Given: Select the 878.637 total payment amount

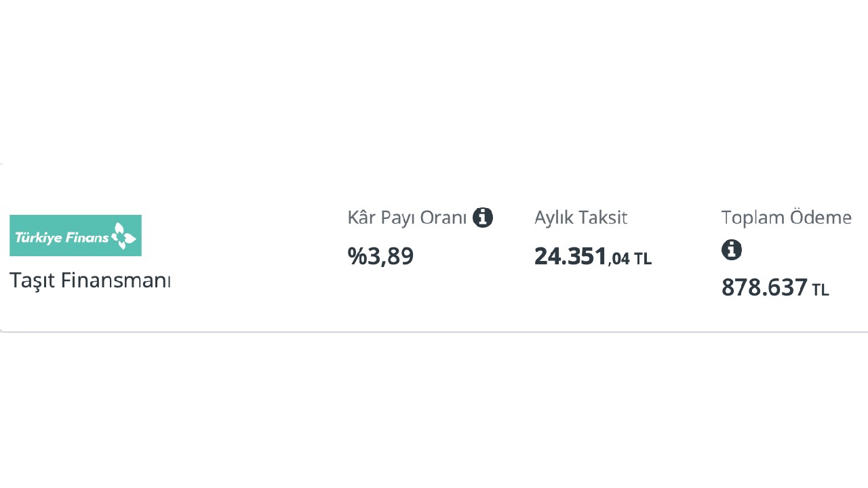Looking at the screenshot, I should (764, 287).
